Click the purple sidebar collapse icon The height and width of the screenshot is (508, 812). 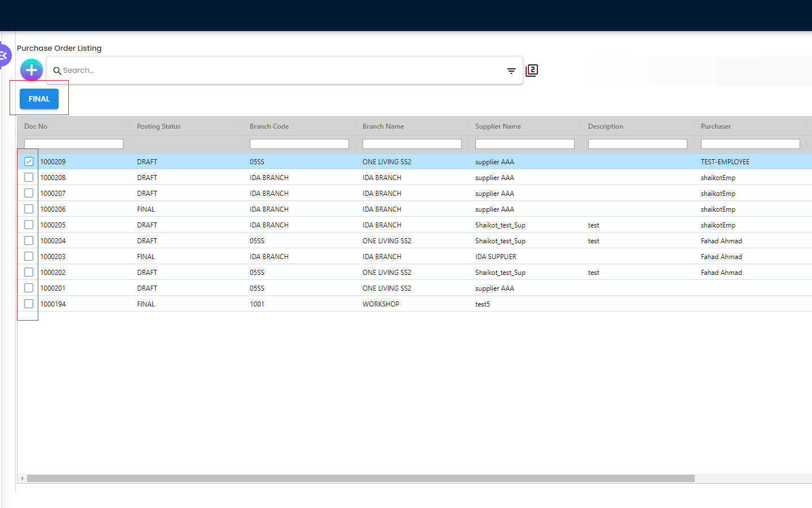(5, 55)
